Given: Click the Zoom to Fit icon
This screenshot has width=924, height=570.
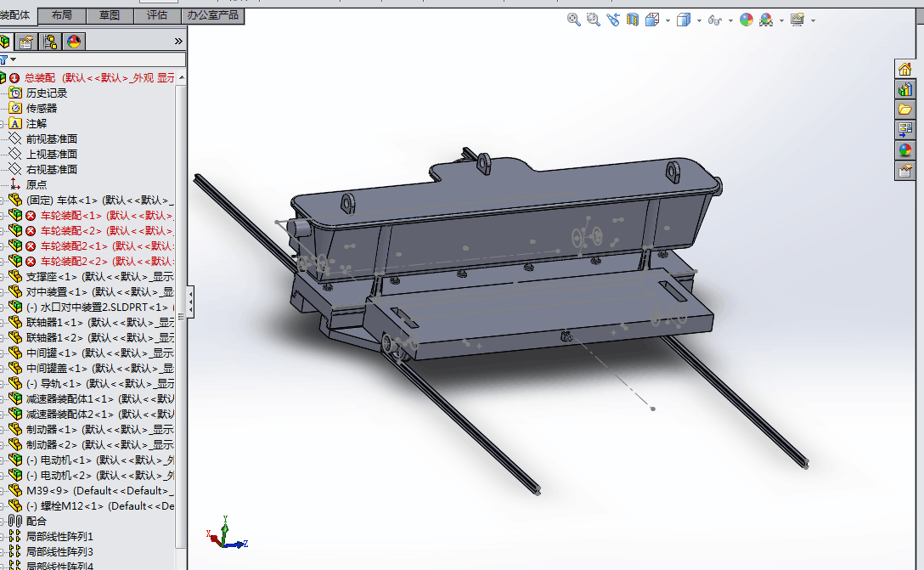Looking at the screenshot, I should [573, 20].
